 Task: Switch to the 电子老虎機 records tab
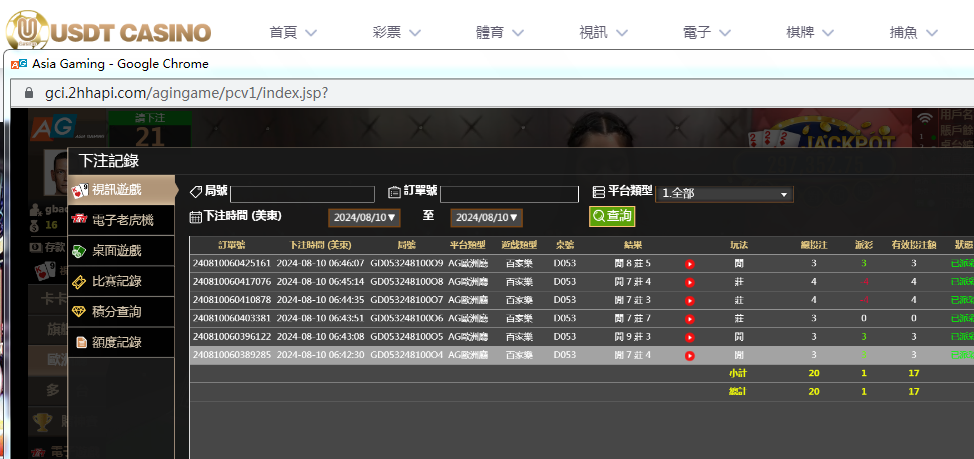point(121,220)
